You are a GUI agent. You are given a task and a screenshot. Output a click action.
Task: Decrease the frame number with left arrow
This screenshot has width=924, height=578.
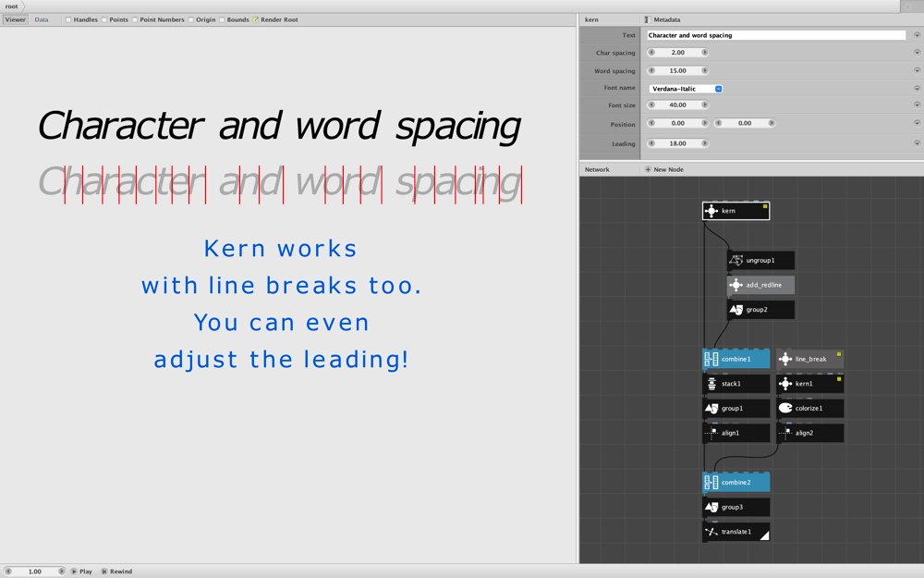(8, 571)
